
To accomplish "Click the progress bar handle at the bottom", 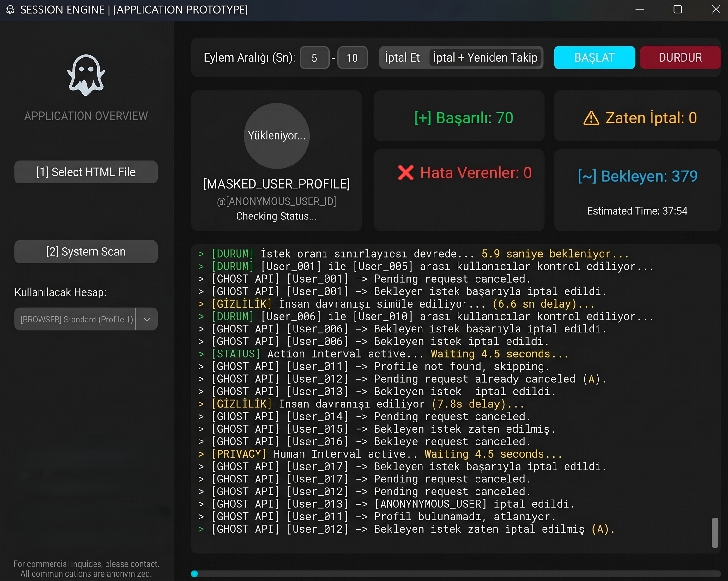I will (x=195, y=573).
